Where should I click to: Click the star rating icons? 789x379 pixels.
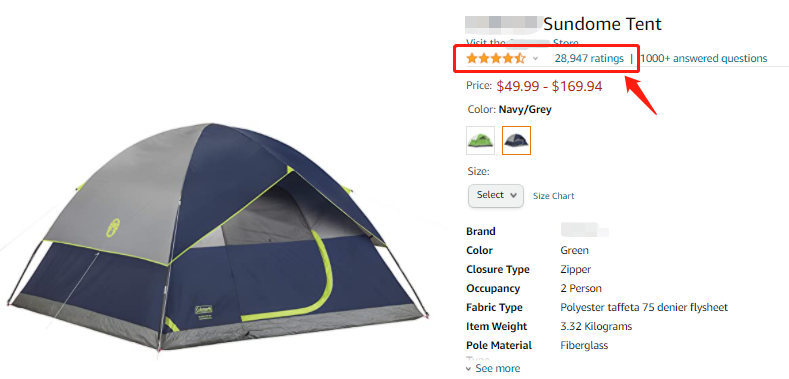496,58
